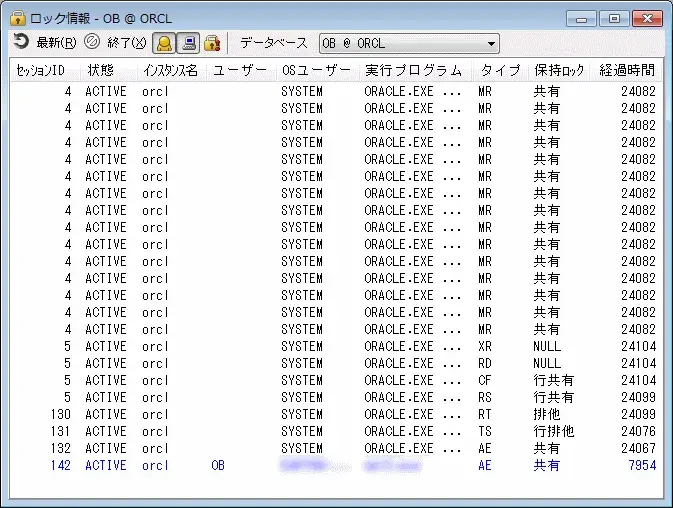Toggle the computer/system sessions filter icon
Screen dimensions: 673x508
tap(187, 43)
